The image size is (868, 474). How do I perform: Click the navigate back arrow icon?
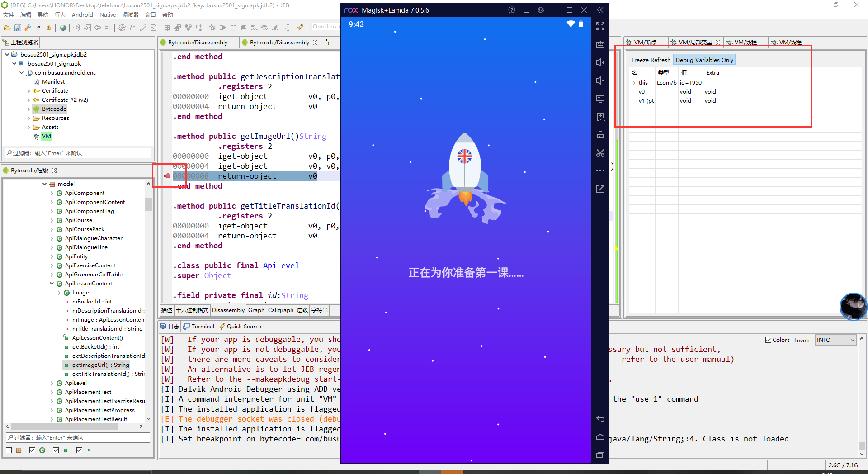[x=98, y=28]
